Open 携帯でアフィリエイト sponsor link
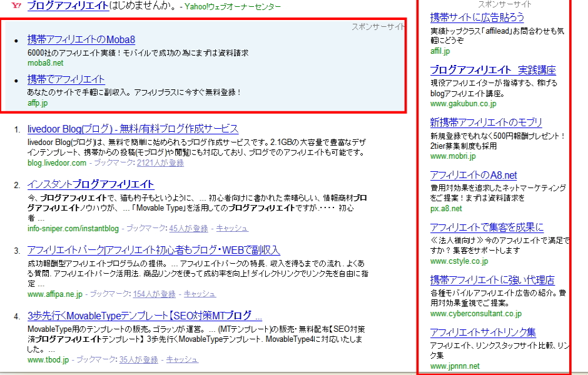588x375 pixels. coord(66,79)
